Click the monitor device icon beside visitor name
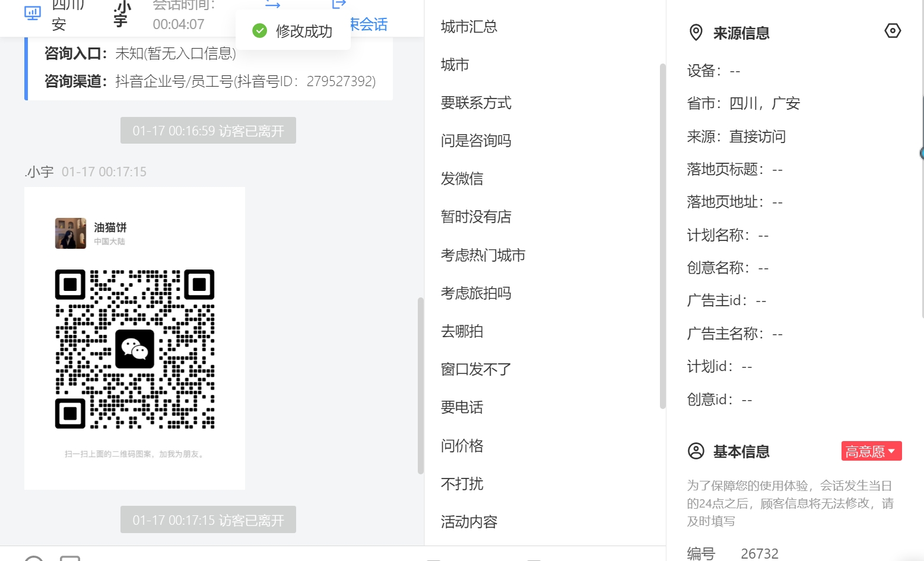Image resolution: width=924 pixels, height=561 pixels. tap(33, 13)
